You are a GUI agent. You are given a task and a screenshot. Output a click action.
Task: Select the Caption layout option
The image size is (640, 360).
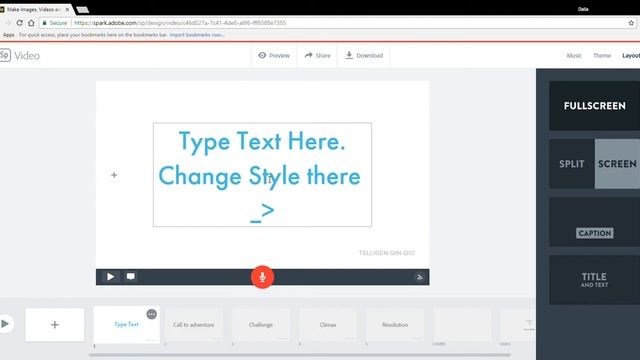594,222
